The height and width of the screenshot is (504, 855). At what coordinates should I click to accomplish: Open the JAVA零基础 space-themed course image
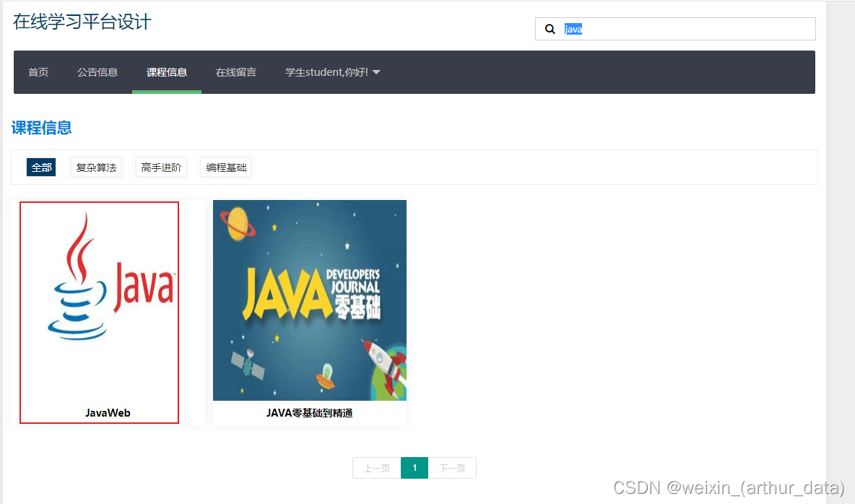[x=310, y=300]
